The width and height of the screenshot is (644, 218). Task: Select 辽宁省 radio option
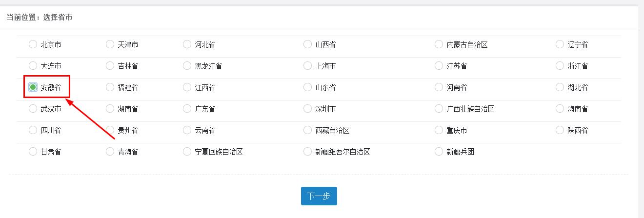coord(560,44)
